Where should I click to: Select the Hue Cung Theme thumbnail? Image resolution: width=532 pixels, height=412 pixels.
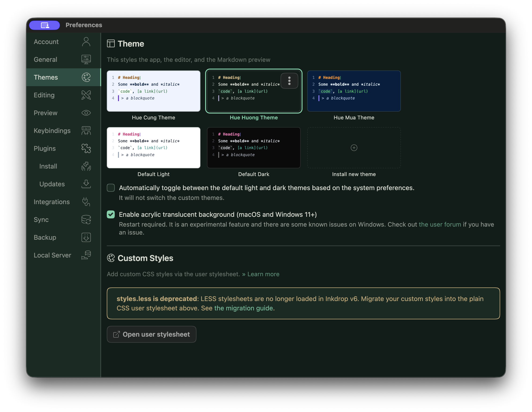[x=153, y=91]
